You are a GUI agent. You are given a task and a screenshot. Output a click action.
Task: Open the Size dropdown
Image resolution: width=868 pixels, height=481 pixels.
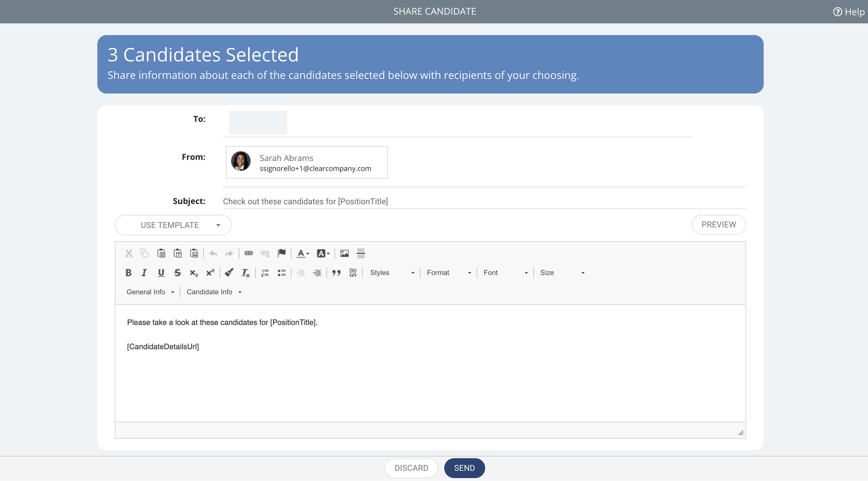(x=562, y=273)
